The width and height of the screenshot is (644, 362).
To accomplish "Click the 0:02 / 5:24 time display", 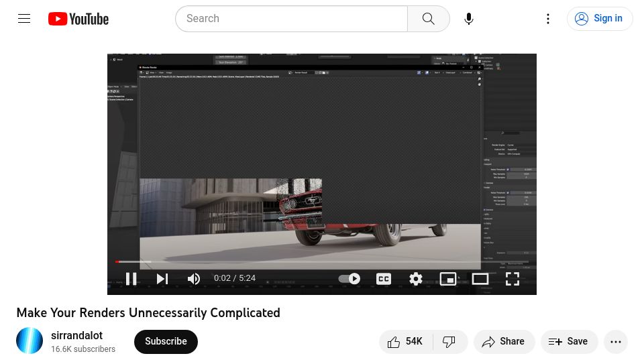I will pos(235,278).
